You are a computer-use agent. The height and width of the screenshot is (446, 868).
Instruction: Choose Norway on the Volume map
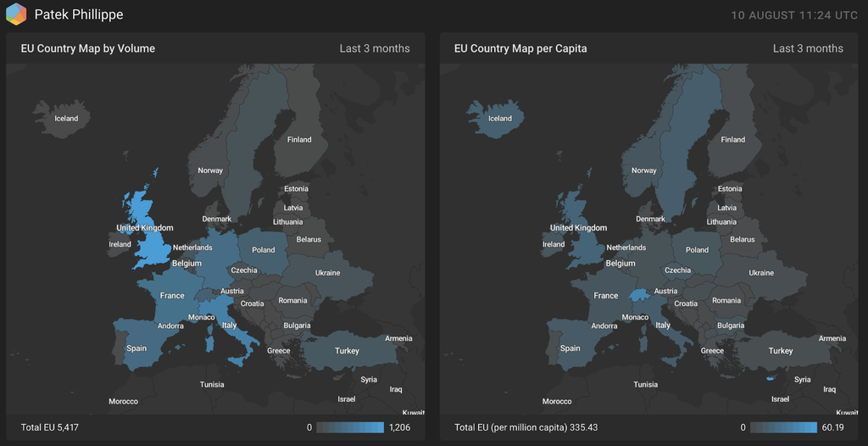coord(210,170)
